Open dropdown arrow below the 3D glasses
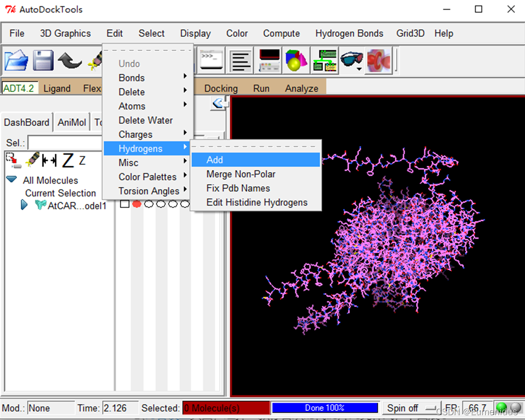The width and height of the screenshot is (525, 420). [x=359, y=69]
